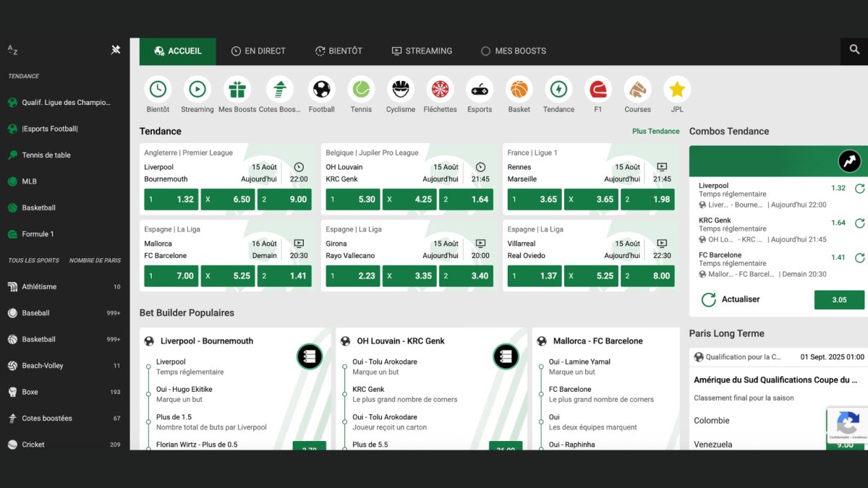
Task: Switch to the En Direct tab
Action: 258,51
